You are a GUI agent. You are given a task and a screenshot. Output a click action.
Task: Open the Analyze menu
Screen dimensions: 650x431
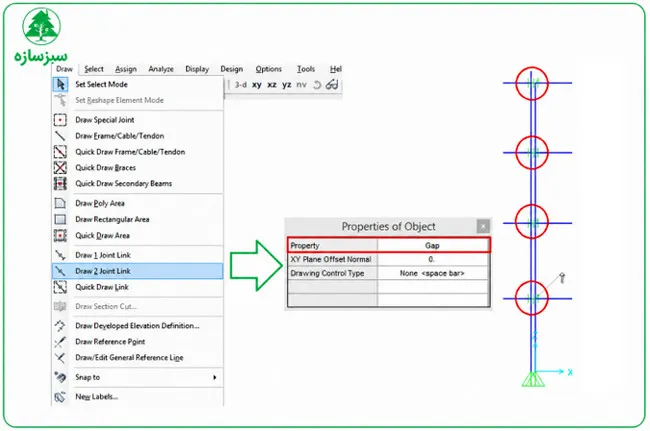coord(161,69)
